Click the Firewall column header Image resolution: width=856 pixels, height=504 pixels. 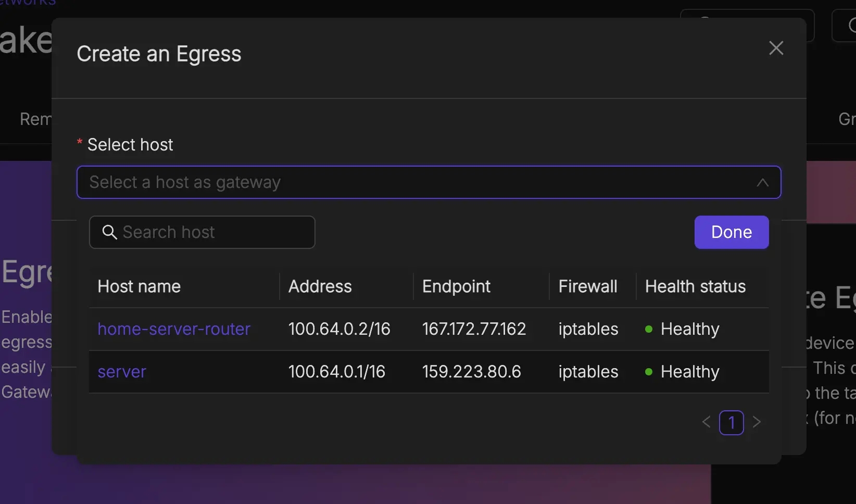(x=588, y=286)
